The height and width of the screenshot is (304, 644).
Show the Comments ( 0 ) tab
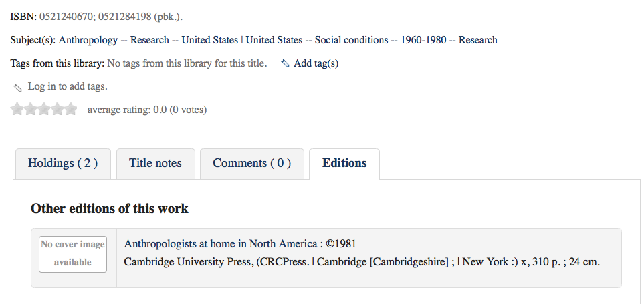[251, 164]
